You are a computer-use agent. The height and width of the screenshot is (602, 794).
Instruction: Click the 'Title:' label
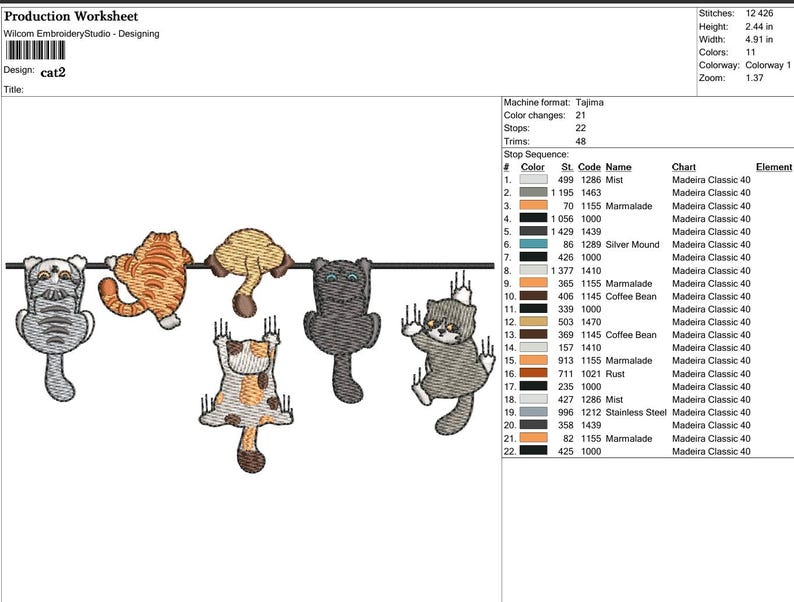coord(14,90)
